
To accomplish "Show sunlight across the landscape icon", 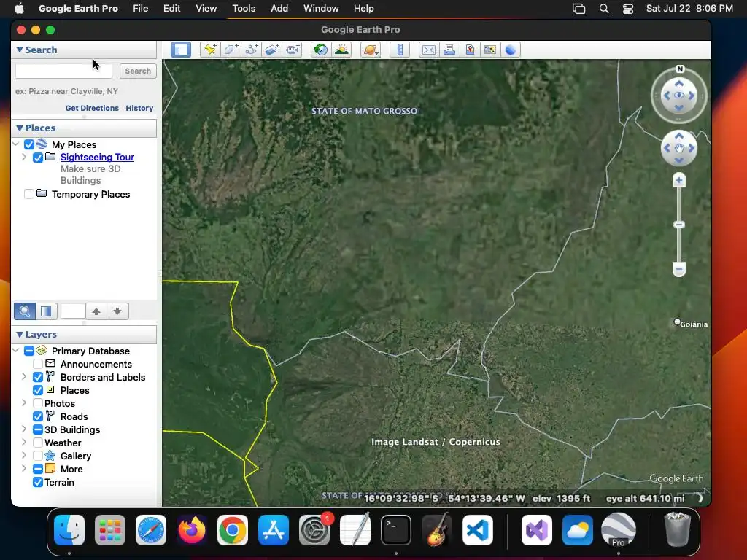I will click(x=341, y=50).
